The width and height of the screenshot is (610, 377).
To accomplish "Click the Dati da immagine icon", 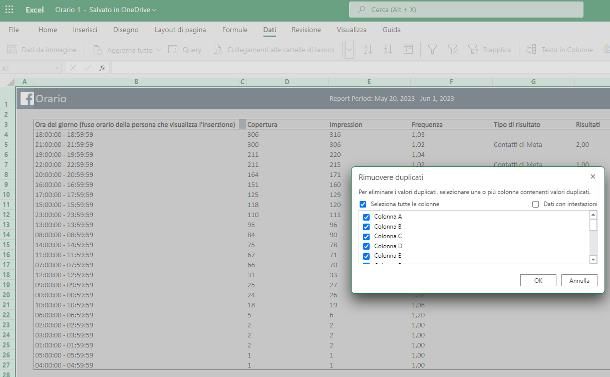I will click(12, 49).
